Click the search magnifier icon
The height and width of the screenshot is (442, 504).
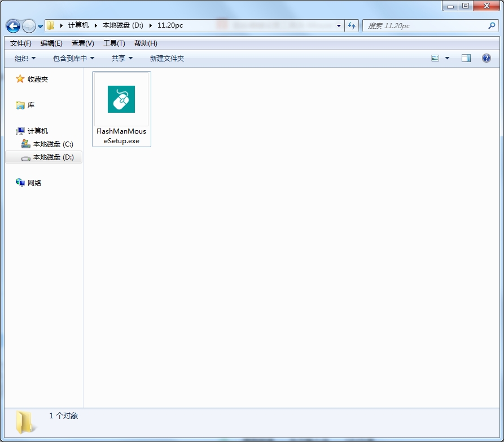point(492,26)
